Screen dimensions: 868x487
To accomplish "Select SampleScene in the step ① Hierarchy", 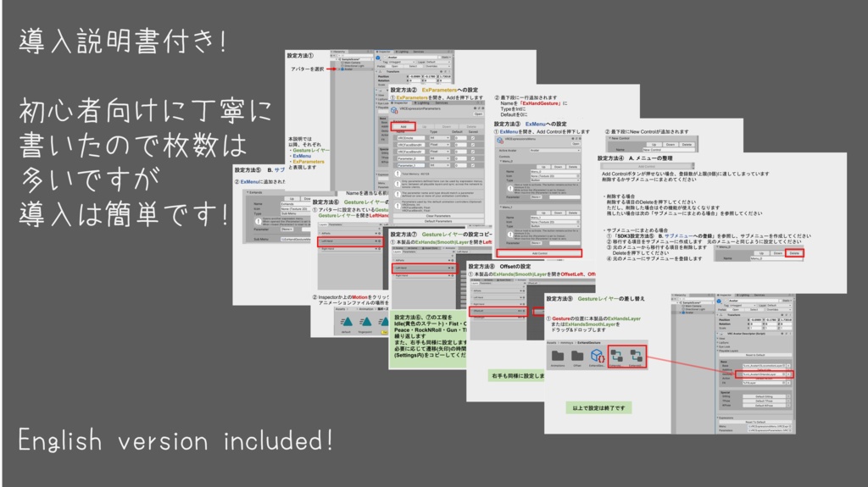I will [x=352, y=59].
